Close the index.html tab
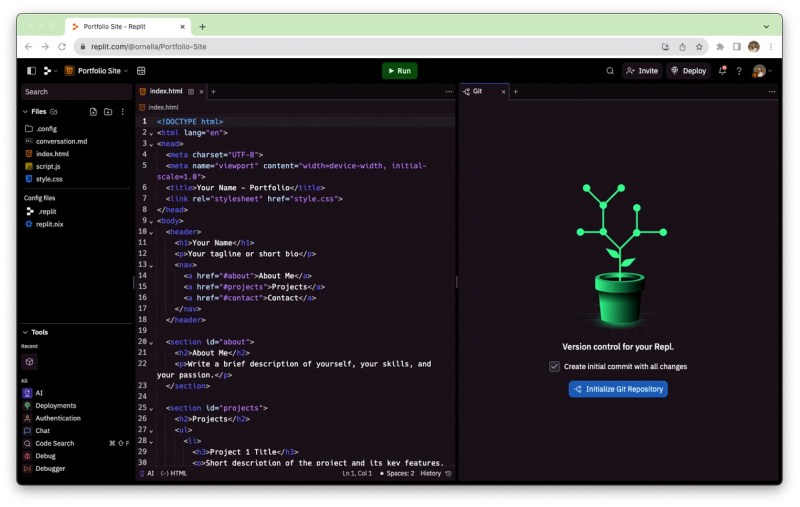This screenshot has height=507, width=800. pos(202,92)
